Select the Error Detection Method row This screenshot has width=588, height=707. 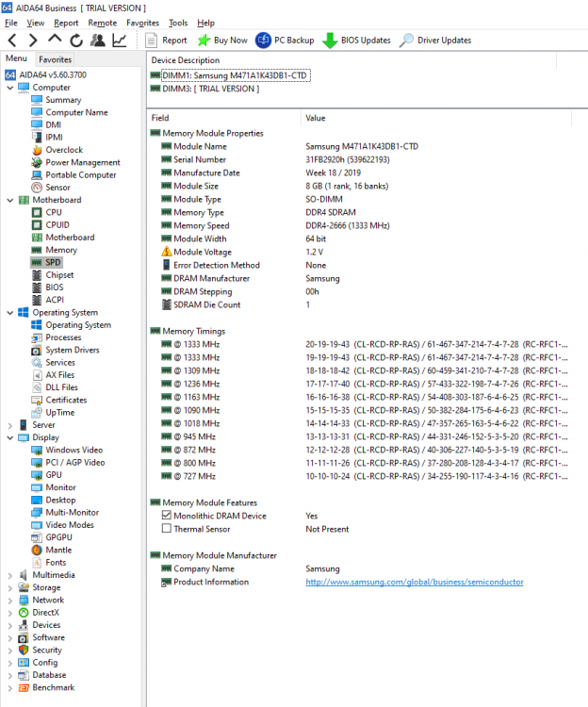pyautogui.click(x=359, y=265)
